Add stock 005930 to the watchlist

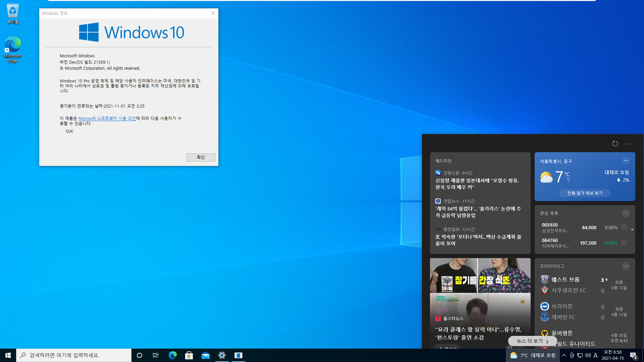point(624,227)
